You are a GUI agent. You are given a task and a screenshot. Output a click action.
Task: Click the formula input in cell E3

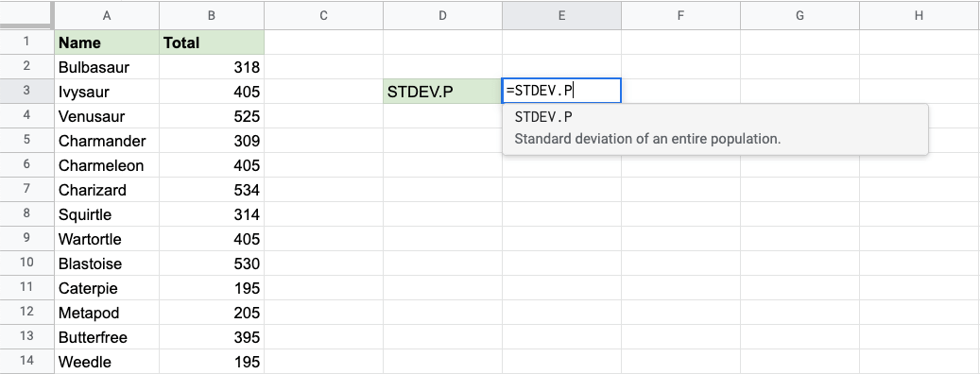(x=561, y=92)
